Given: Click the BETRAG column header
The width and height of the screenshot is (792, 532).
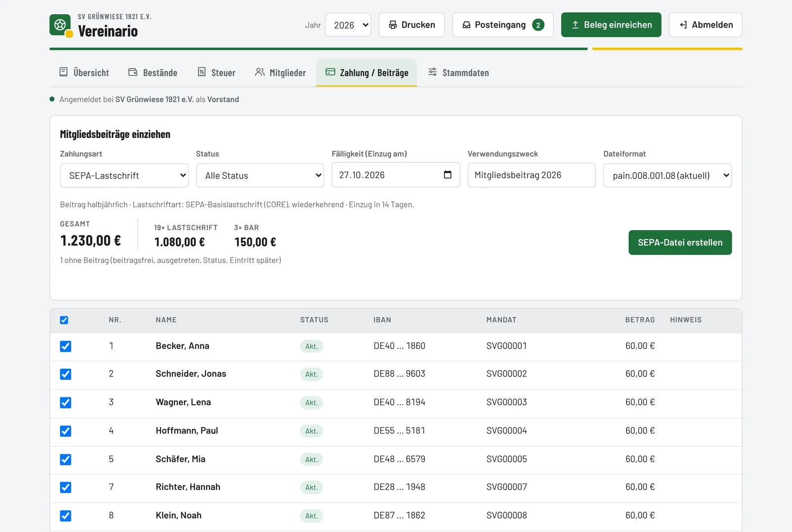Looking at the screenshot, I should pos(640,320).
